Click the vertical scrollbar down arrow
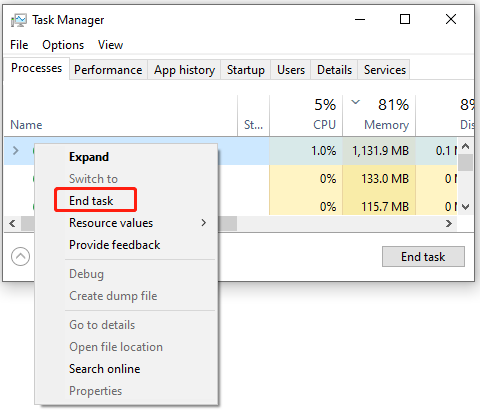The height and width of the screenshot is (411, 480). pos(466,207)
